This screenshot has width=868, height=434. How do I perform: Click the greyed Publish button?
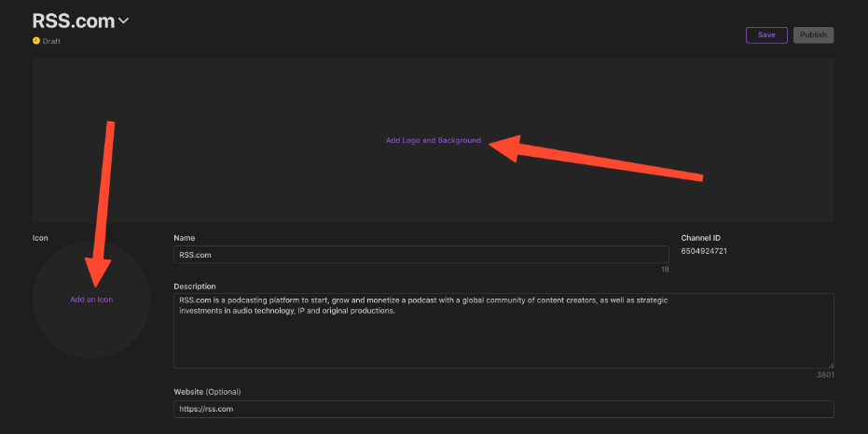pos(813,35)
